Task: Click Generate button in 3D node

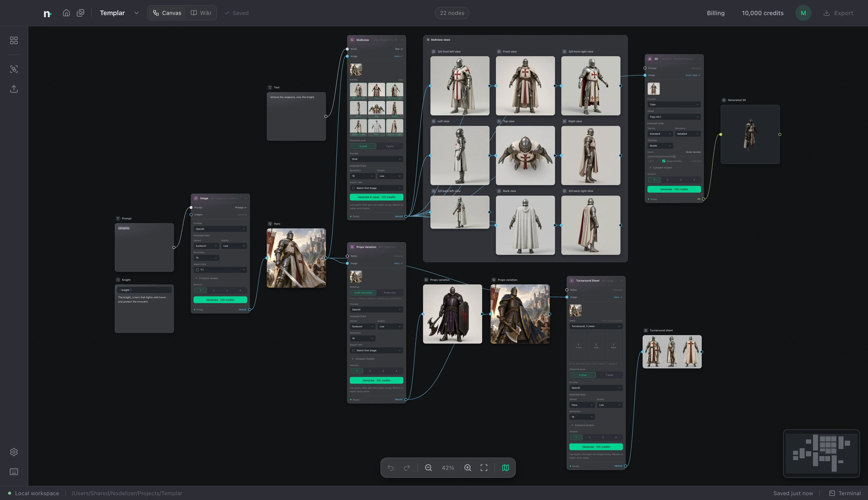Action: click(674, 189)
